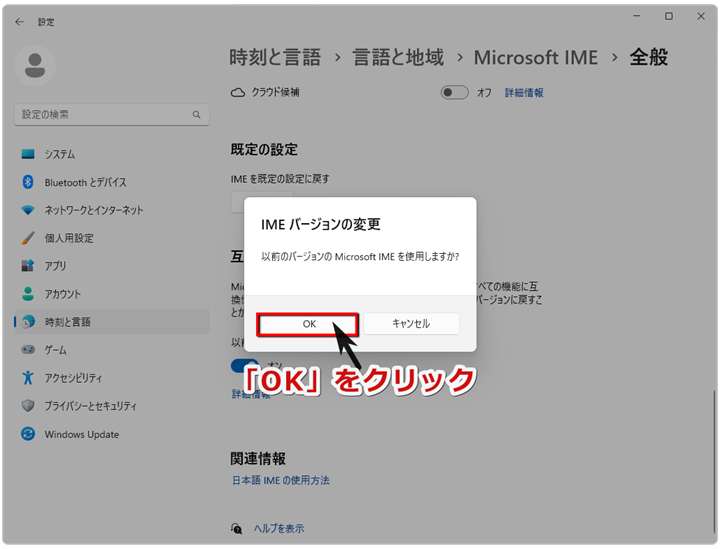Open Windows Update page
The image size is (720, 549).
point(112,434)
